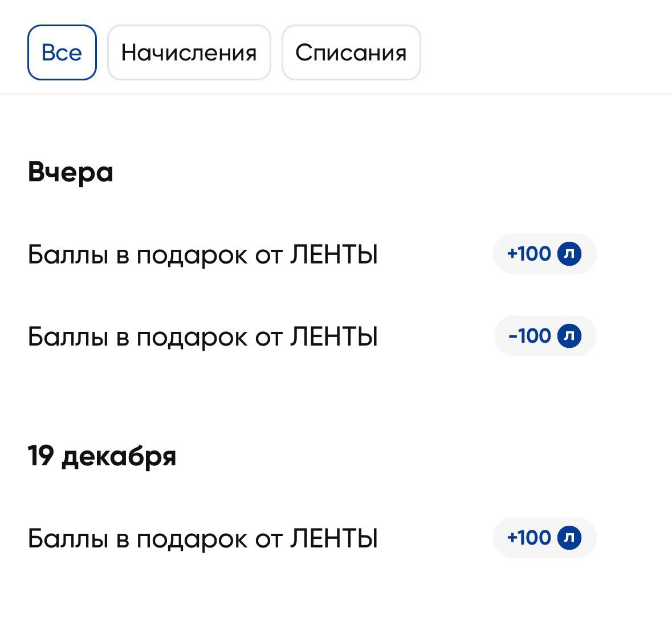Screen dimensions: 672x621
Task: Click the "19 декабря" date header
Action: coord(102,457)
